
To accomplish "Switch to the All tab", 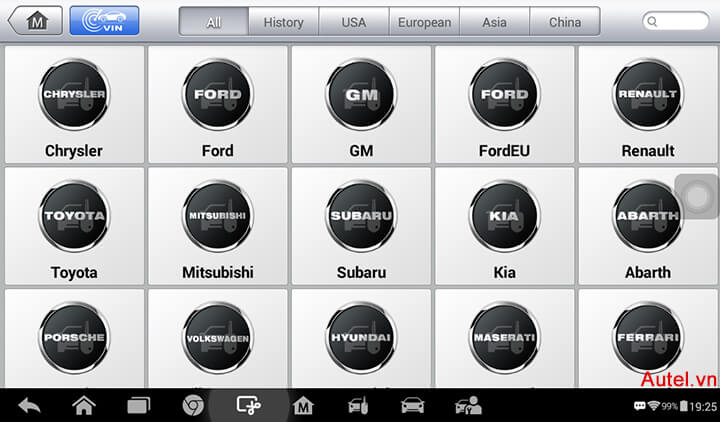I will coord(214,22).
